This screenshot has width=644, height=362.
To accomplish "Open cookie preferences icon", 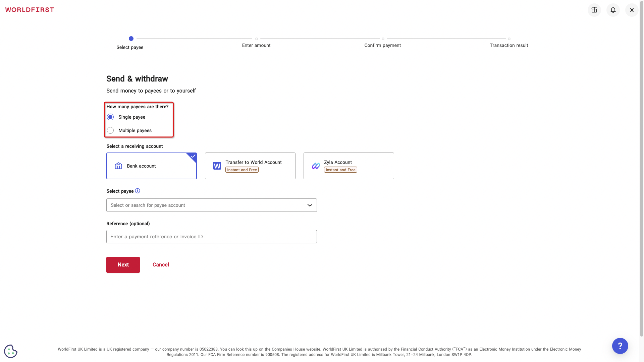I will coord(11,351).
